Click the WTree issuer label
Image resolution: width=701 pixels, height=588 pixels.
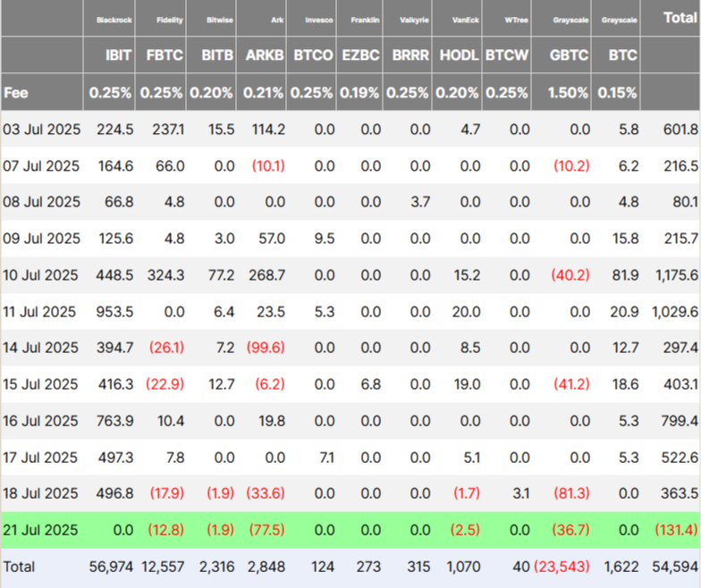point(517,20)
